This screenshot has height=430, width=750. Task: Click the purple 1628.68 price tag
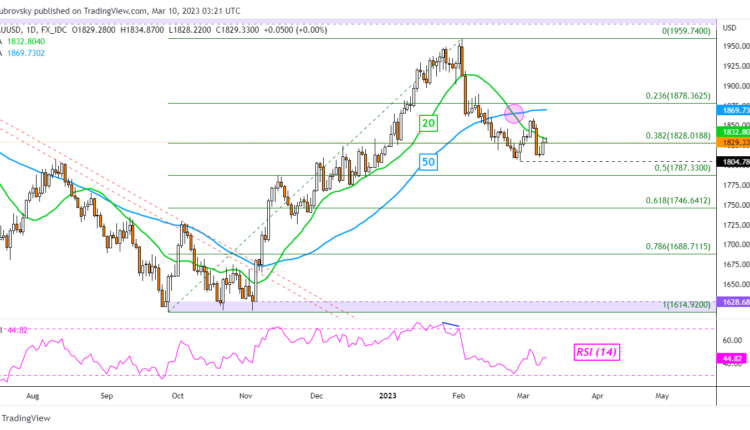click(x=733, y=301)
